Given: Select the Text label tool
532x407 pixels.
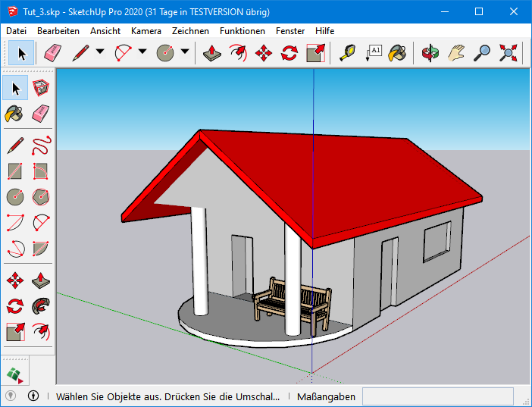Looking at the screenshot, I should pos(374,53).
